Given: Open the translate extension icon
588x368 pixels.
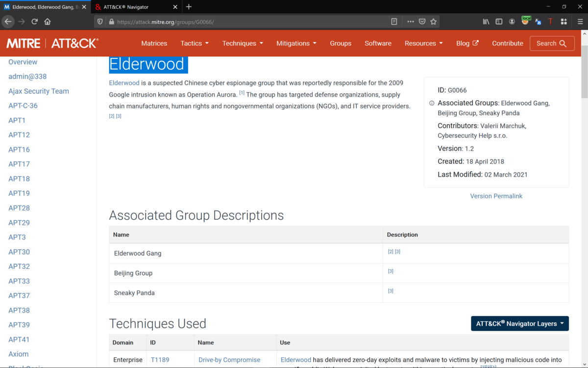Looking at the screenshot, I should [x=538, y=22].
